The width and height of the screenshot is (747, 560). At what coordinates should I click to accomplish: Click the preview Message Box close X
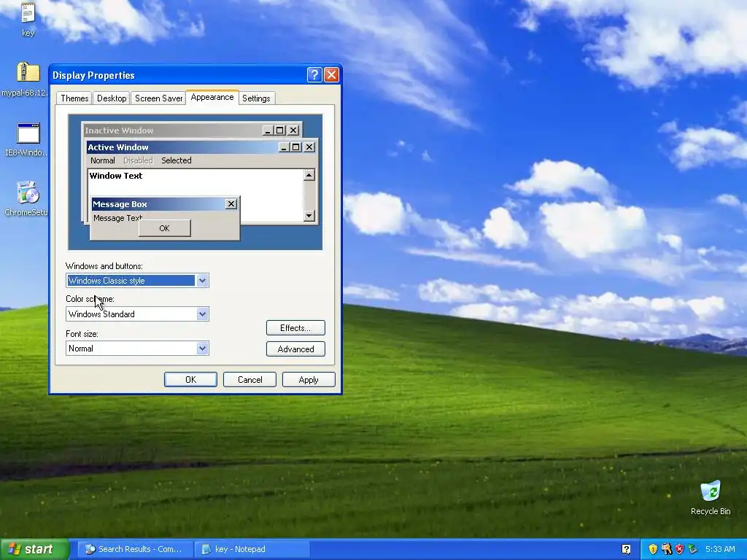click(231, 204)
